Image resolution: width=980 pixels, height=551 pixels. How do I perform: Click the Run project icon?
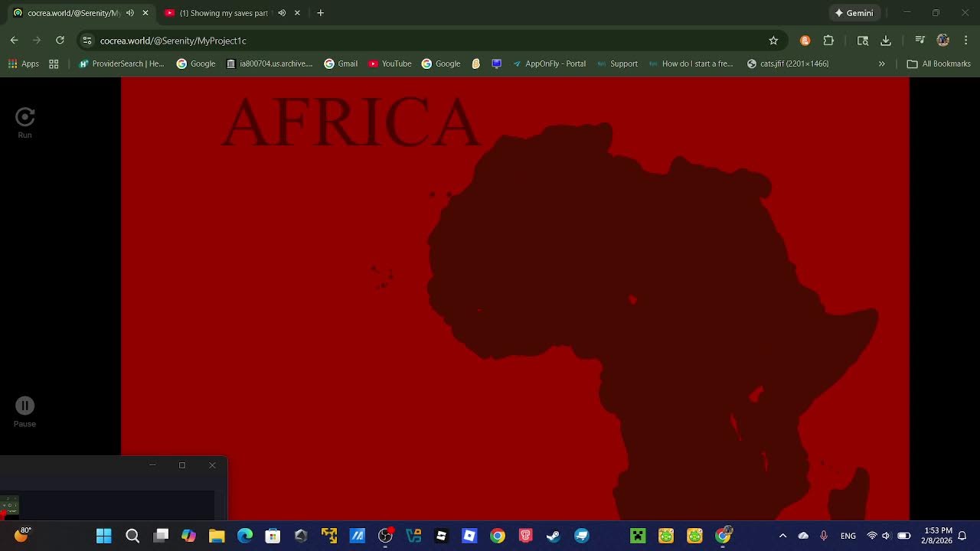24,117
